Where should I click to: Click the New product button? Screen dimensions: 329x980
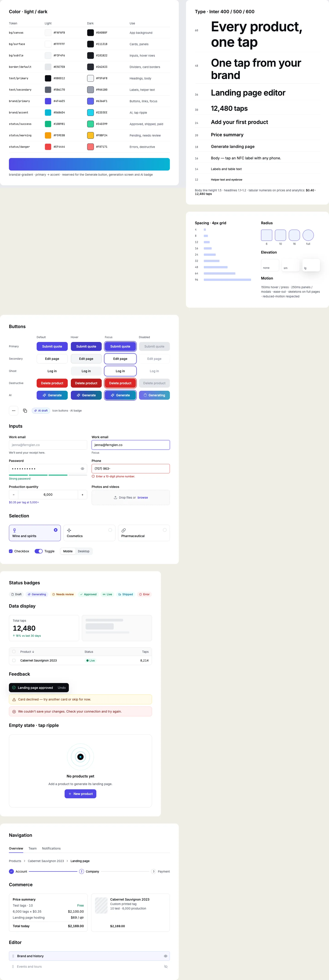click(x=81, y=794)
